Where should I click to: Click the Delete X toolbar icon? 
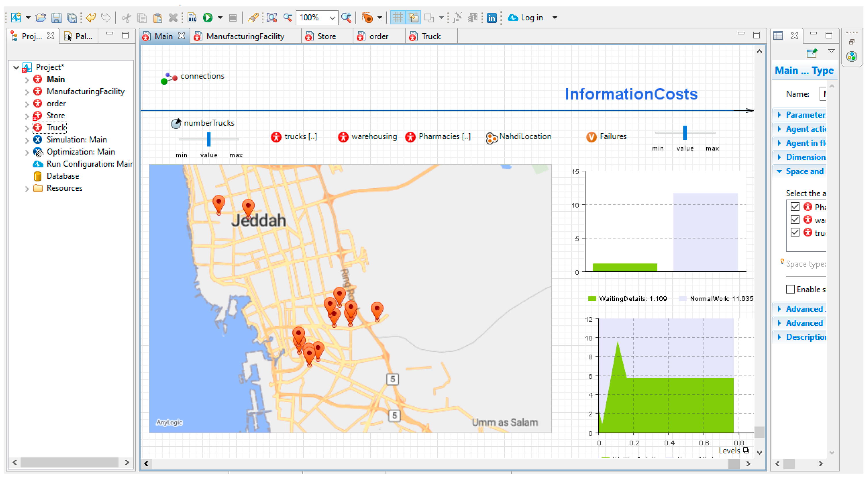pyautogui.click(x=173, y=18)
